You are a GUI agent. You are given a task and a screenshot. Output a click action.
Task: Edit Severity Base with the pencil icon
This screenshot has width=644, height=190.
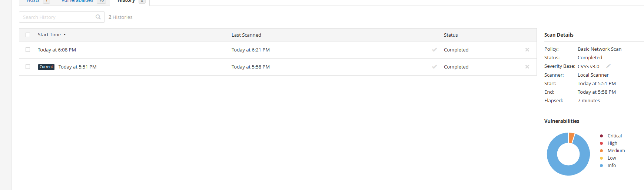point(608,66)
